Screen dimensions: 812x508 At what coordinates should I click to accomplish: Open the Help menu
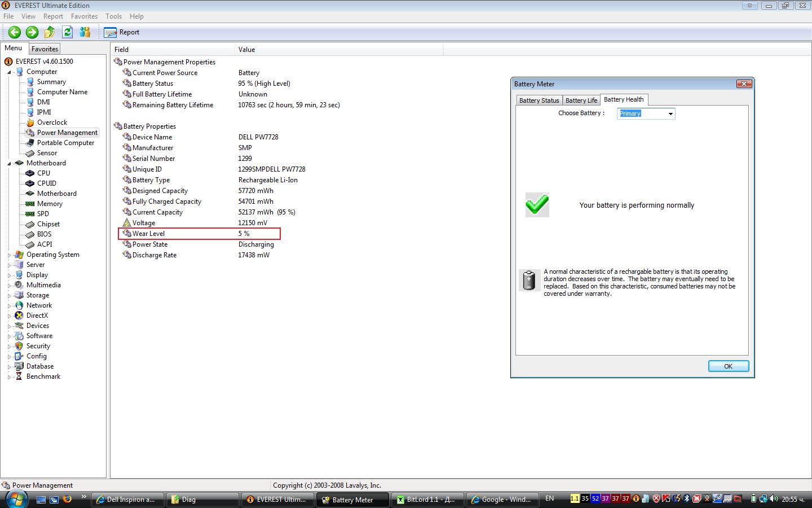click(136, 16)
